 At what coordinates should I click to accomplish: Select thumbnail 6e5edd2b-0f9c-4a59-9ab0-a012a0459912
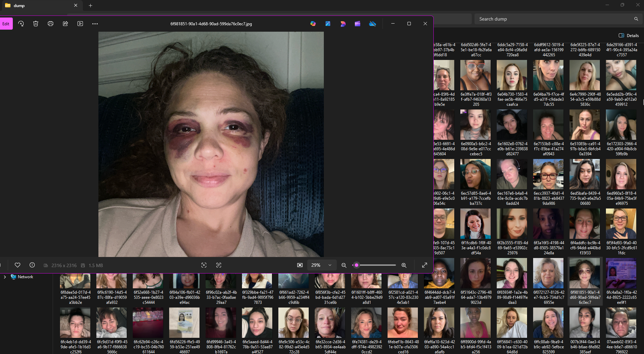[621, 75]
